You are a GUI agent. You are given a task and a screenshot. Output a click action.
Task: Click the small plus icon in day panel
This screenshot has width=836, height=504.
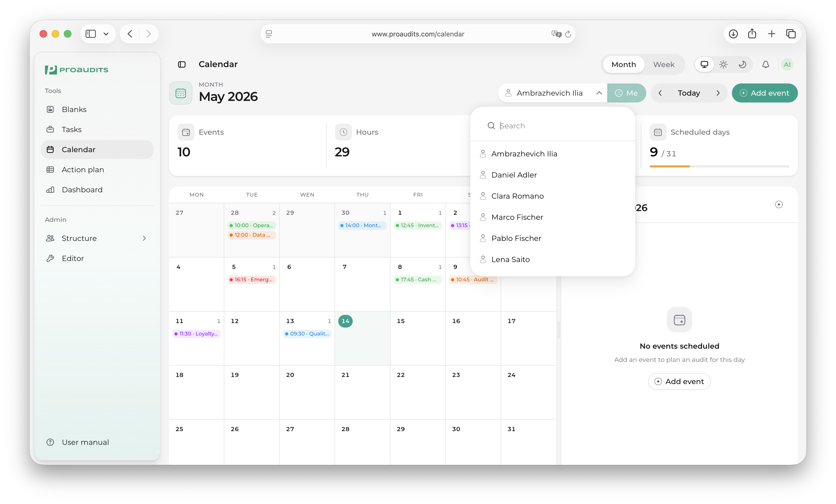[779, 204]
